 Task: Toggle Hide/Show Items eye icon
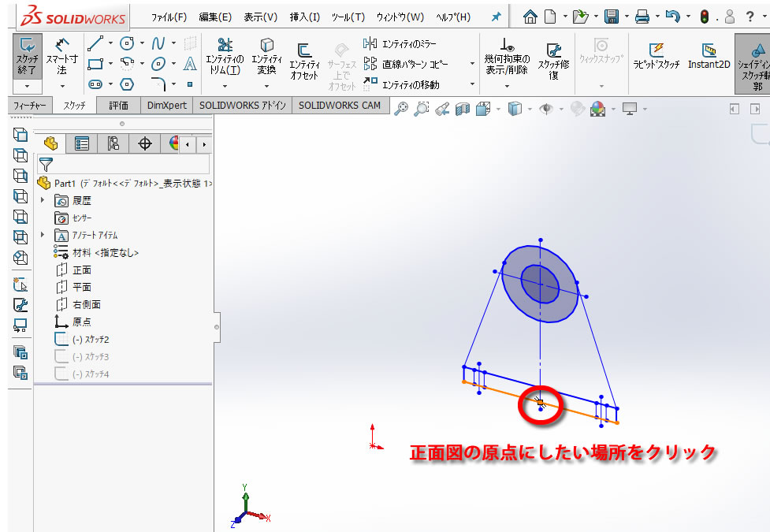click(546, 109)
